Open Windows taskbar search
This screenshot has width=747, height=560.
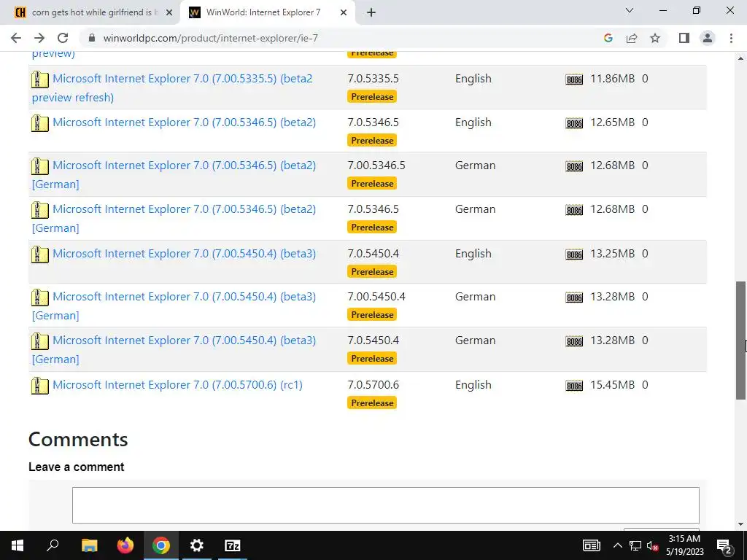(53, 545)
